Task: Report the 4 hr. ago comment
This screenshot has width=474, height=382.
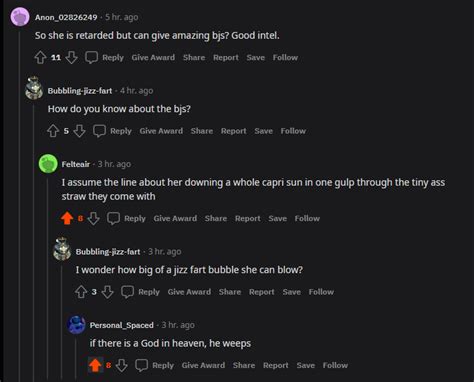Action: (x=234, y=131)
